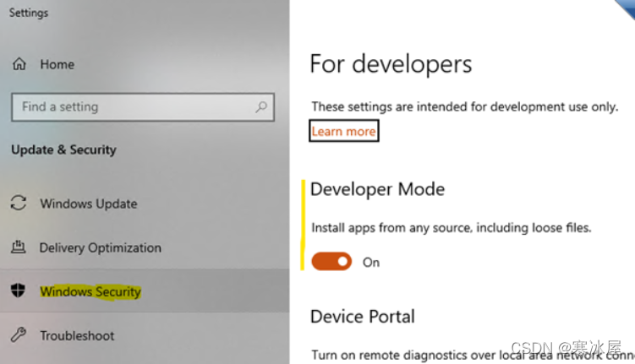Screen dimensions: 635x364
Task: Click the Windows Update sync arrows icon
Action: [x=19, y=203]
